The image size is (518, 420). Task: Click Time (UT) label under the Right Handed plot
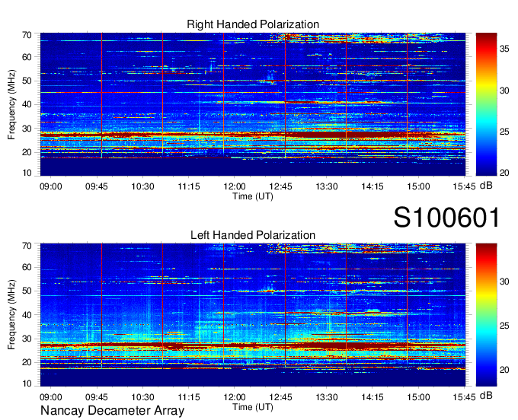point(253,196)
